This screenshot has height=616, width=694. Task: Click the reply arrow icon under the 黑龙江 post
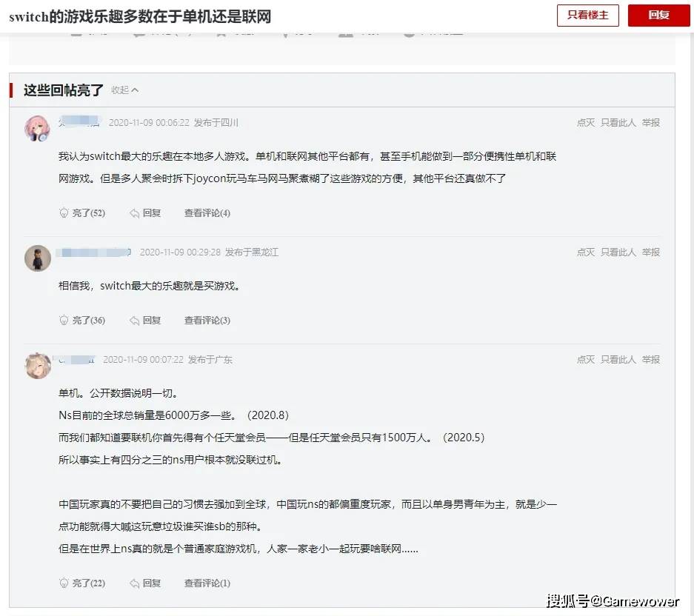[x=135, y=321]
